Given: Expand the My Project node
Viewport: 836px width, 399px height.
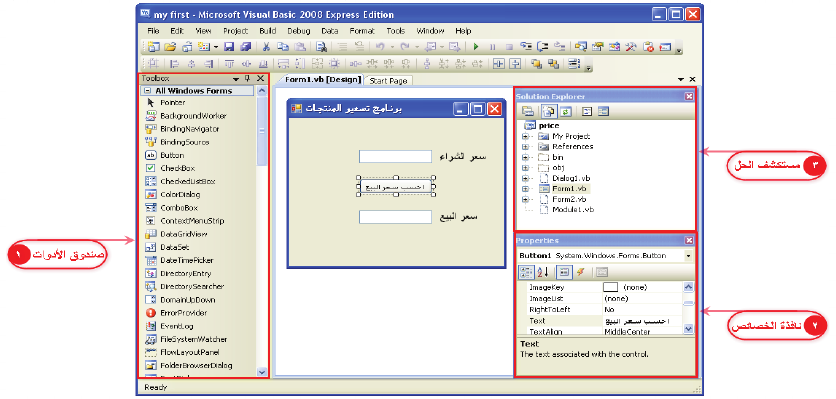Looking at the screenshot, I should coord(526,136).
